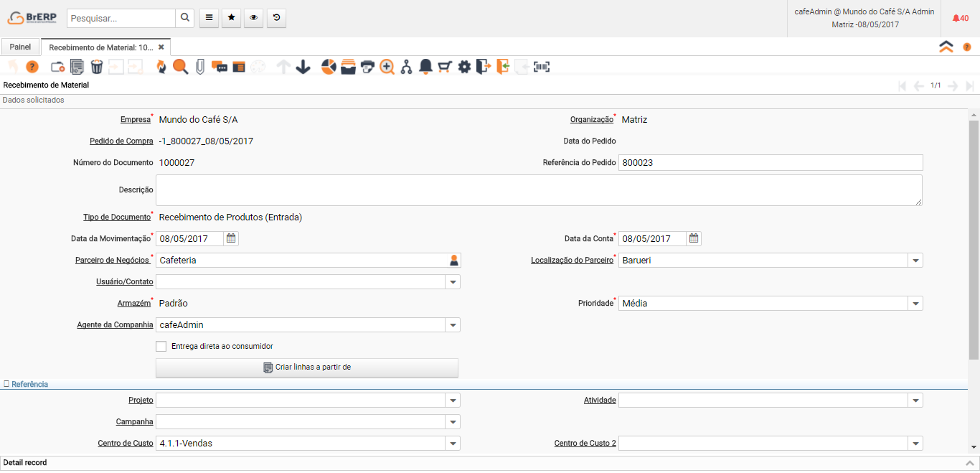The height and width of the screenshot is (473, 980).
Task: Click the Criar linhas a partir de button
Action: (307, 367)
